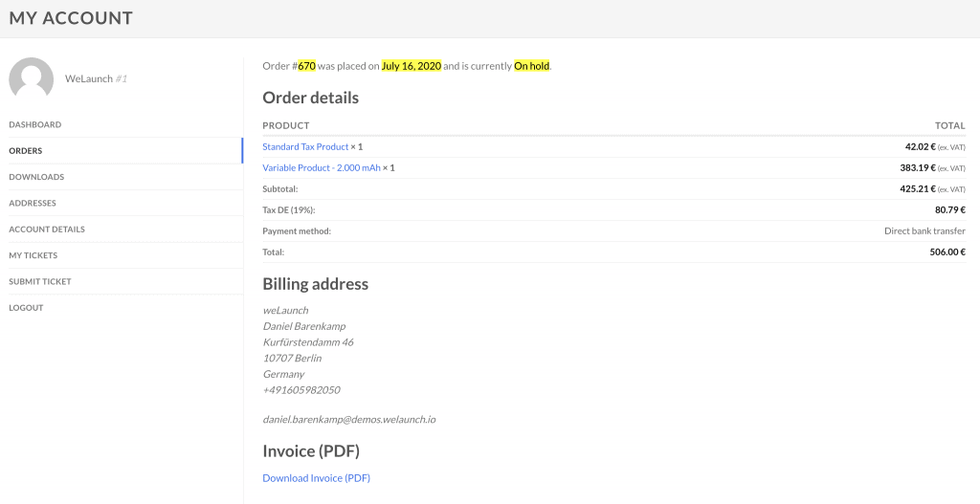Click the highlighted On hold status

(532, 66)
